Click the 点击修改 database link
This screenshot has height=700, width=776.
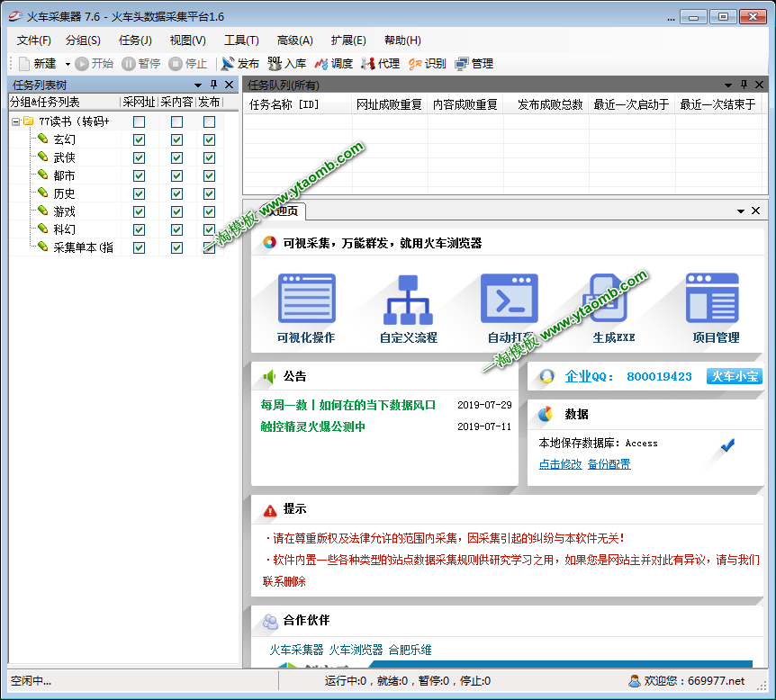click(560, 464)
